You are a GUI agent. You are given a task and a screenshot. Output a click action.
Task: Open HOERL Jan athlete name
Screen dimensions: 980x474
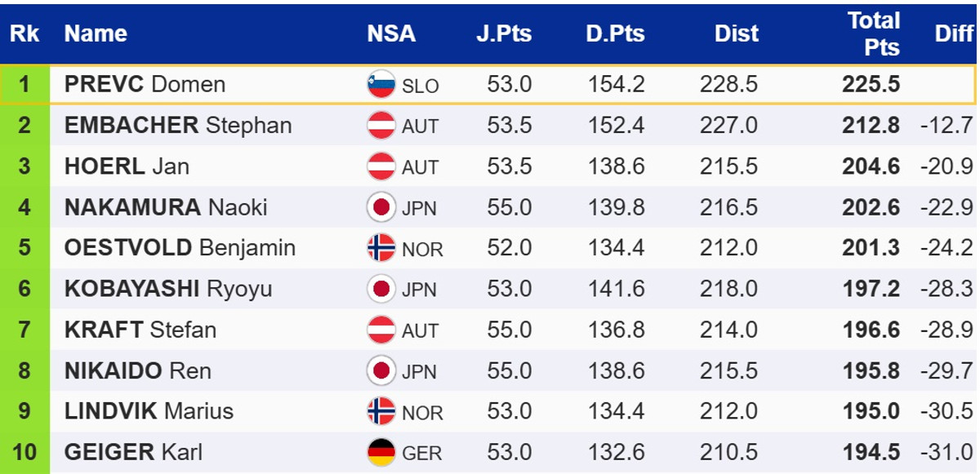click(x=127, y=166)
